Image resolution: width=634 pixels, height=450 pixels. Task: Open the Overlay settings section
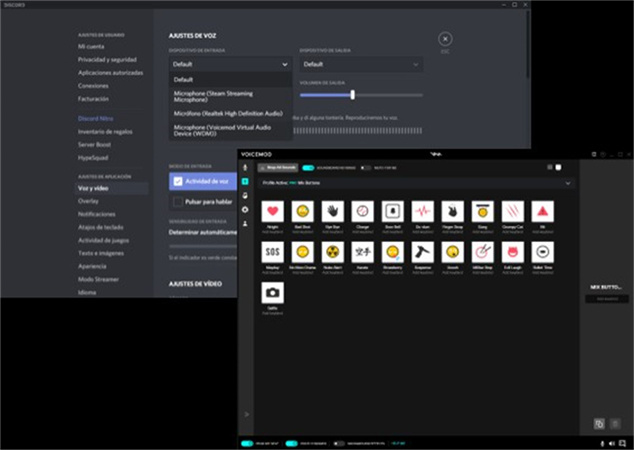(88, 201)
